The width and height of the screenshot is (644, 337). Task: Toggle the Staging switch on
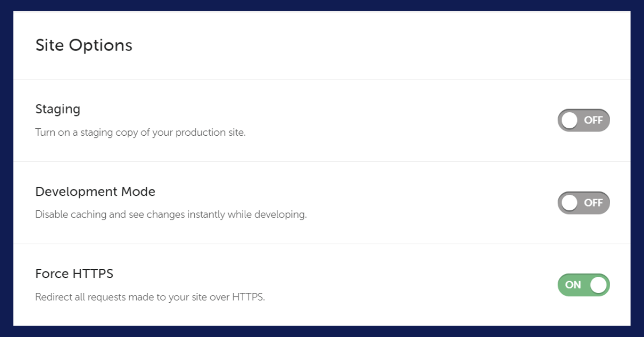(584, 120)
